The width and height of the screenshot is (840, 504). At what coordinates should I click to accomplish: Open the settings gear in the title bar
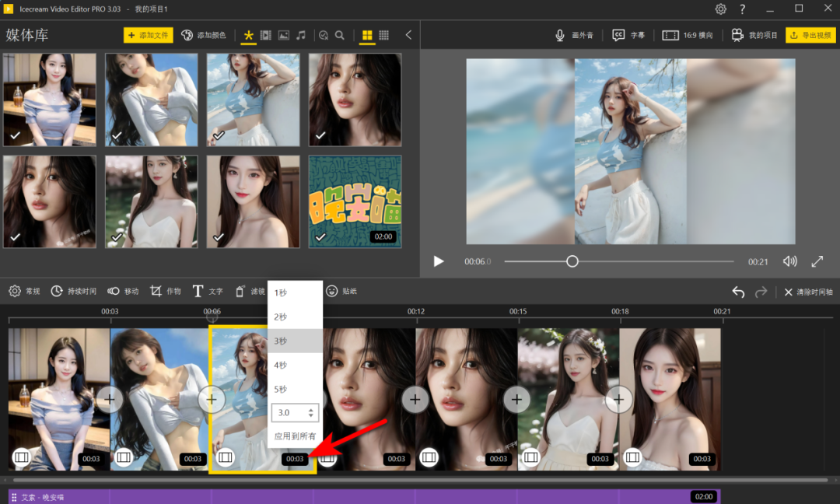720,9
